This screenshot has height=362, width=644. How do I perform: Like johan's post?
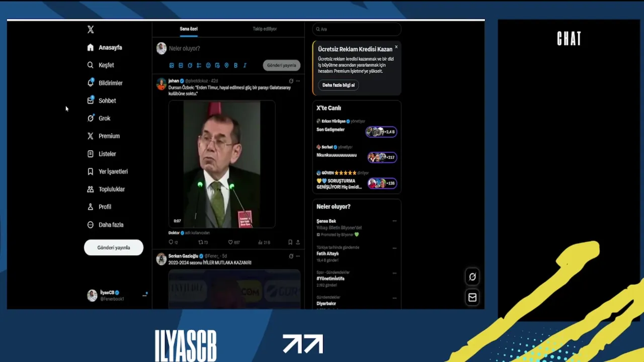click(233, 242)
